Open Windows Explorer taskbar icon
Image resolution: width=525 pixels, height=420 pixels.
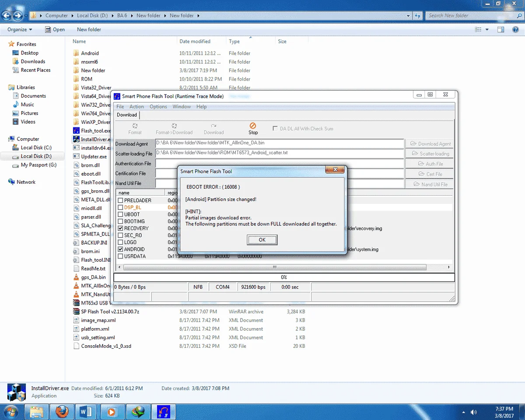[x=37, y=412]
